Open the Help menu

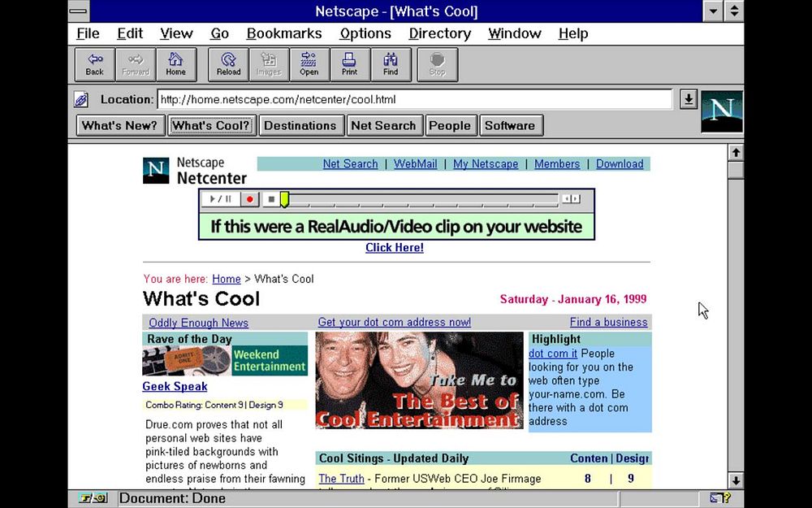[572, 33]
